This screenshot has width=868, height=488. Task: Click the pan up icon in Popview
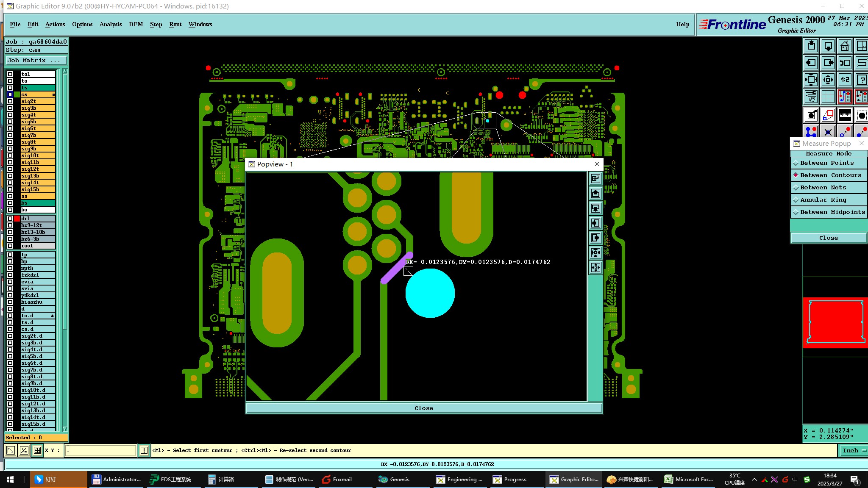click(x=595, y=194)
